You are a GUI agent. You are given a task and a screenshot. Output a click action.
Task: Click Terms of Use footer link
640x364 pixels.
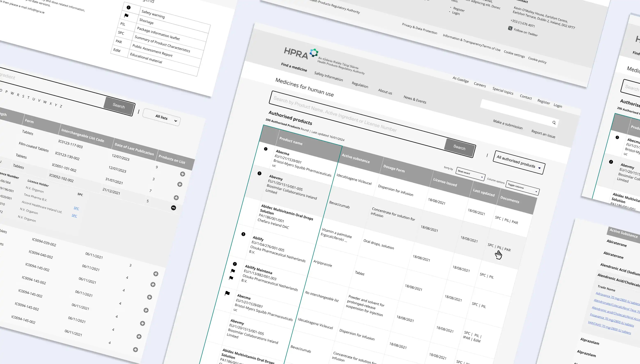pyautogui.click(x=491, y=47)
